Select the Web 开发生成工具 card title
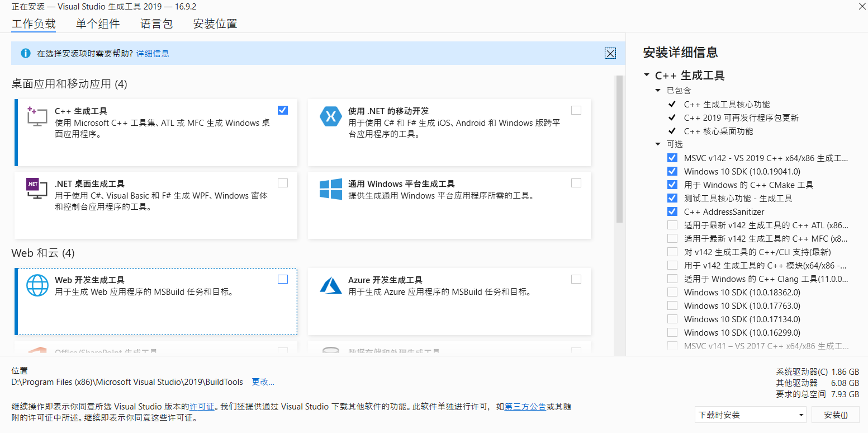The height and width of the screenshot is (433, 868). [x=89, y=280]
